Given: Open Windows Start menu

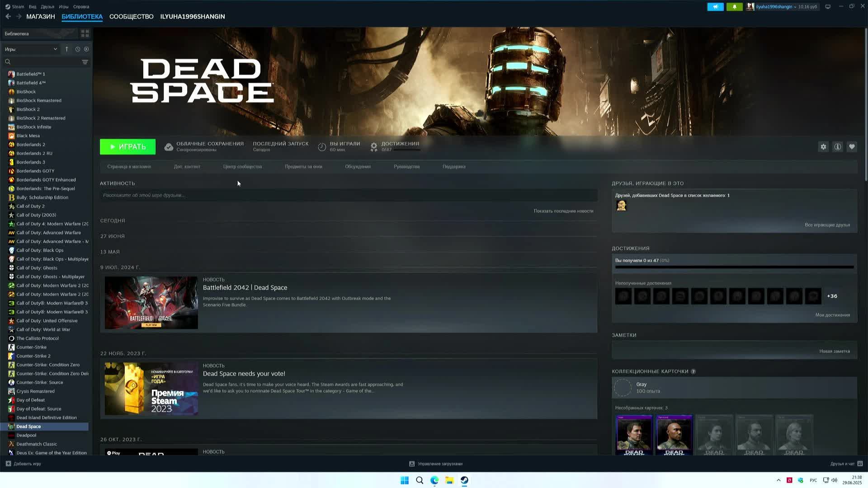Looking at the screenshot, I should point(405,480).
